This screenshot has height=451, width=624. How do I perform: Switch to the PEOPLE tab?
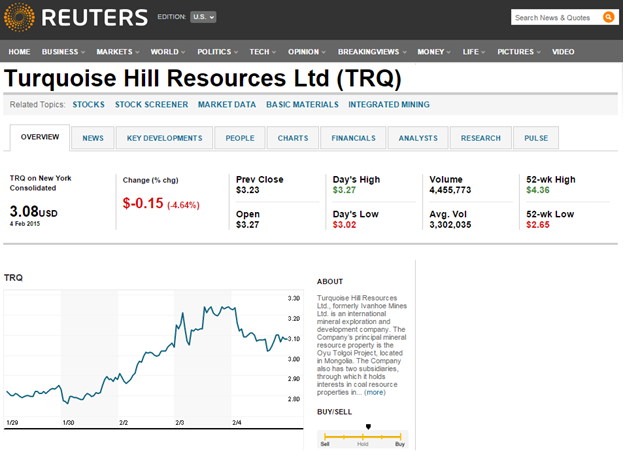(x=240, y=138)
